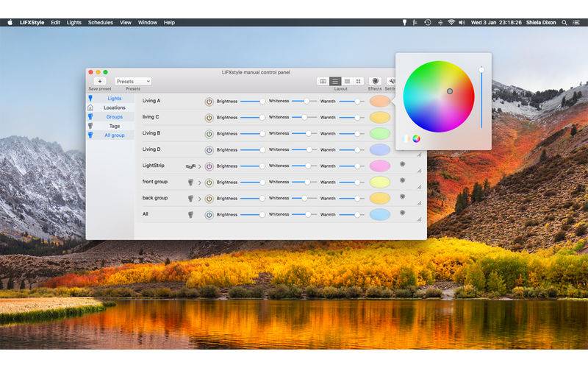
Task: Switch picker to white temperature mode icon
Action: (x=406, y=138)
